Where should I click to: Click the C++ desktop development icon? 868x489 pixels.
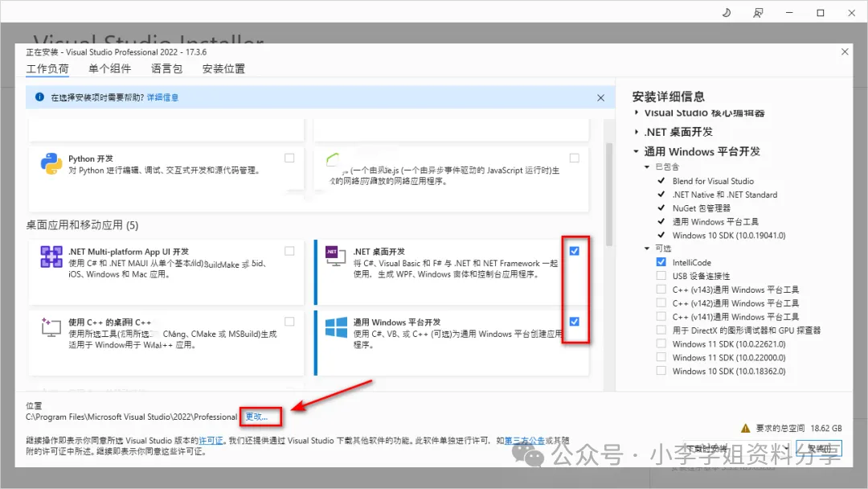51,327
